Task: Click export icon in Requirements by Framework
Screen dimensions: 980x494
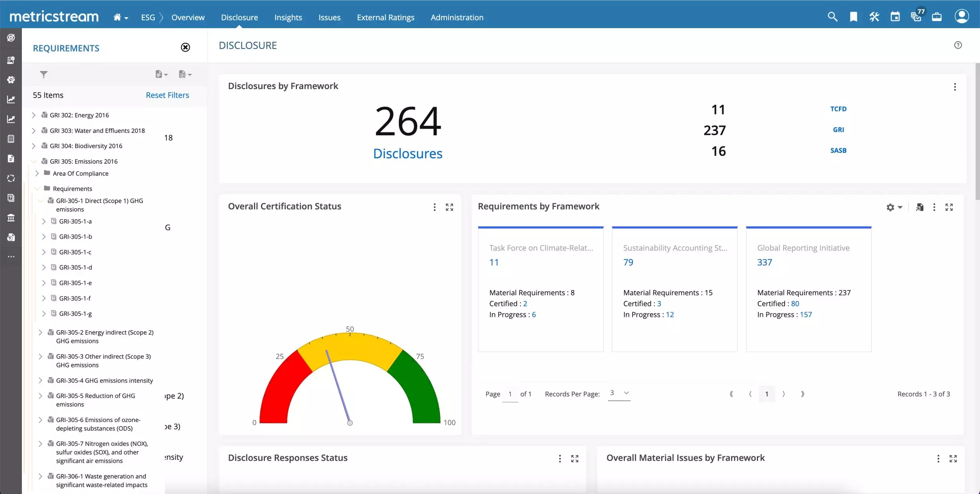Action: [919, 207]
